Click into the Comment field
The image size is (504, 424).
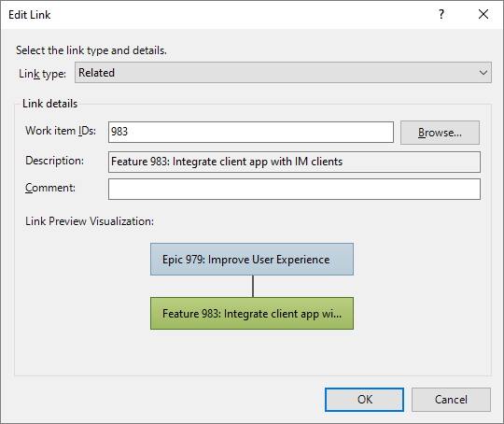pos(294,190)
